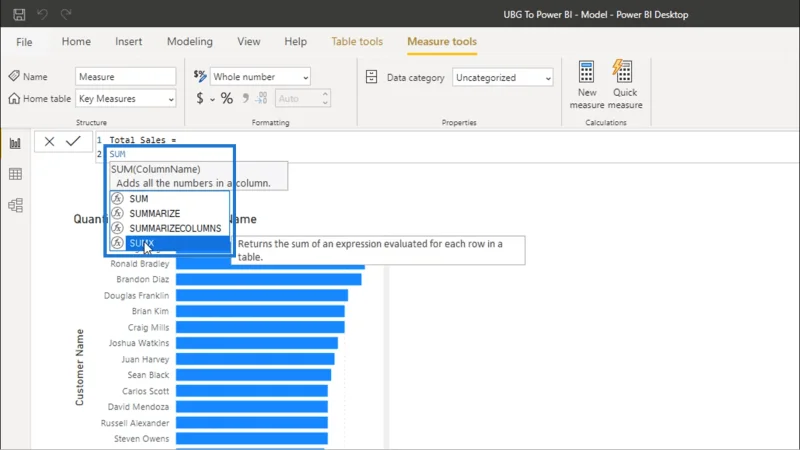Switch to the Home ribbon tab
Image resolution: width=800 pixels, height=450 pixels.
coord(76,41)
